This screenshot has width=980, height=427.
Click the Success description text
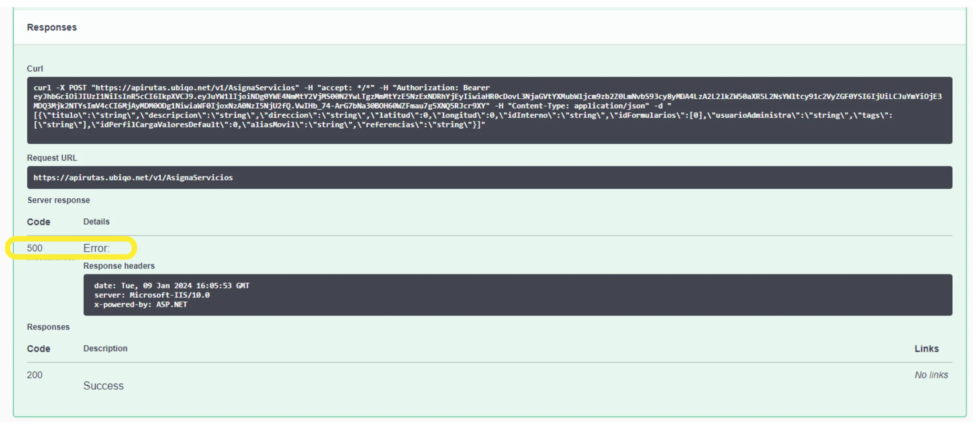tap(103, 386)
